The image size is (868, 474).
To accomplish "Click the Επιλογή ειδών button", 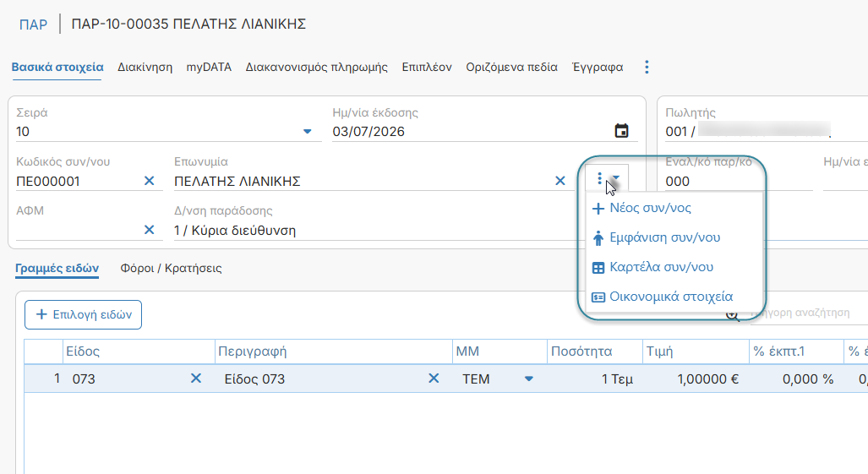I will pos(83,314).
